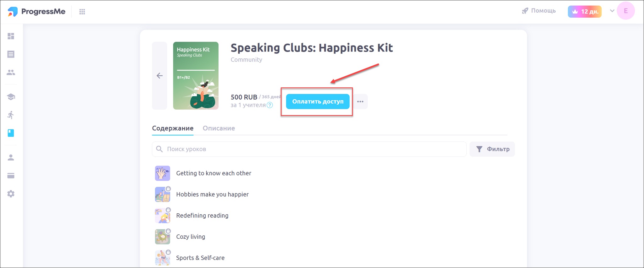Click the Cozy living lesson thumbnail
Viewport: 644px width, 268px height.
point(163,237)
